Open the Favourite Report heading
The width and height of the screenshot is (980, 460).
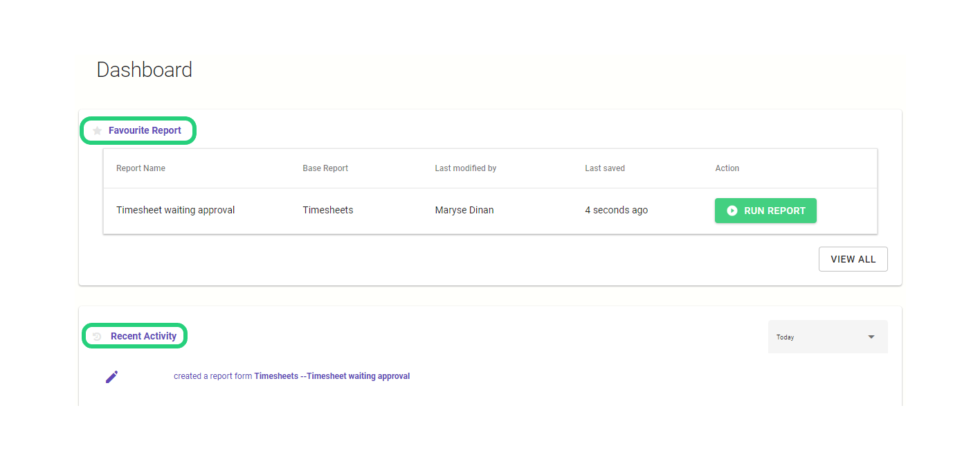(x=145, y=130)
